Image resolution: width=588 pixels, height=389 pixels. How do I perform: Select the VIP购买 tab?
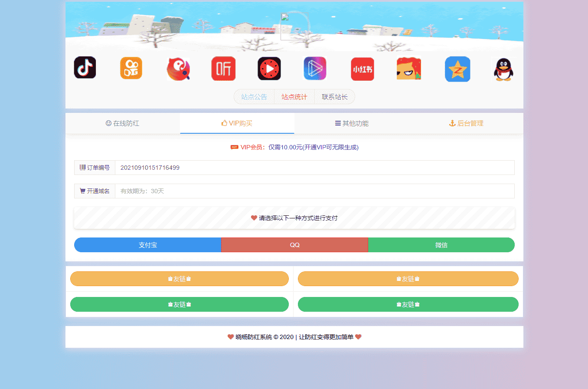[237, 123]
